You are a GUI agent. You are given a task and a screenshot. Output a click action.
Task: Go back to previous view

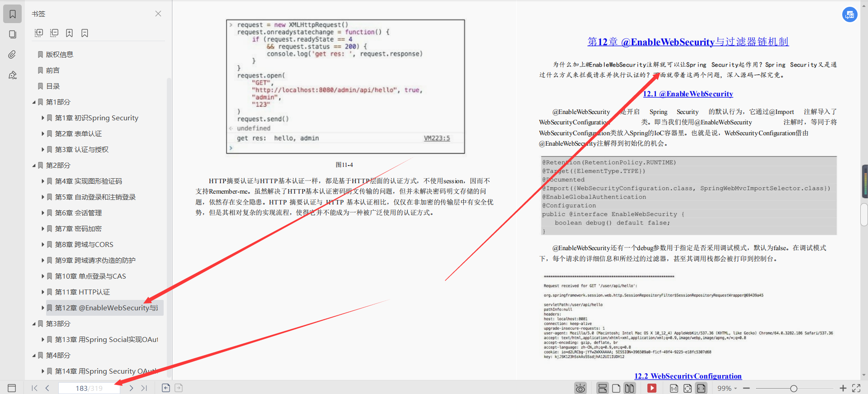pos(166,388)
